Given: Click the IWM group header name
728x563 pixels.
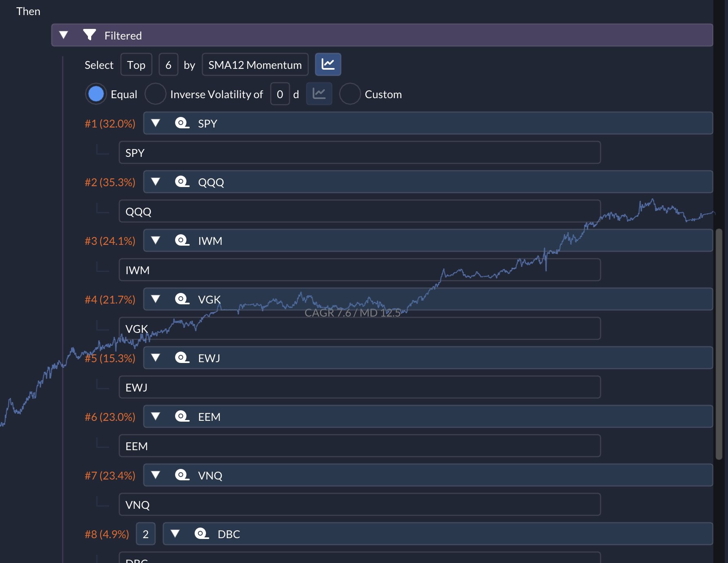Looking at the screenshot, I should pos(210,241).
